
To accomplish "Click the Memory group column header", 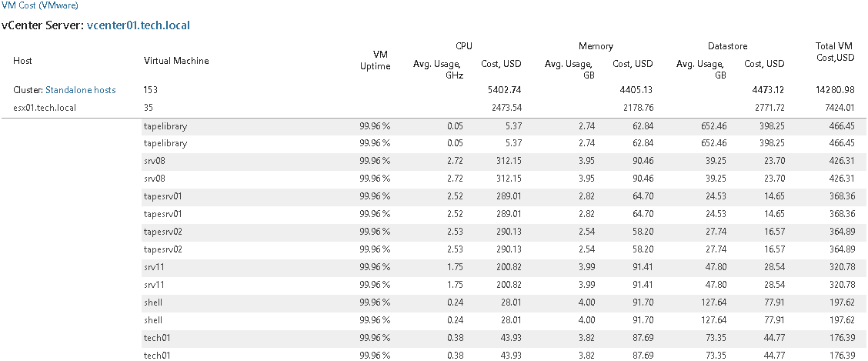I will coord(595,46).
